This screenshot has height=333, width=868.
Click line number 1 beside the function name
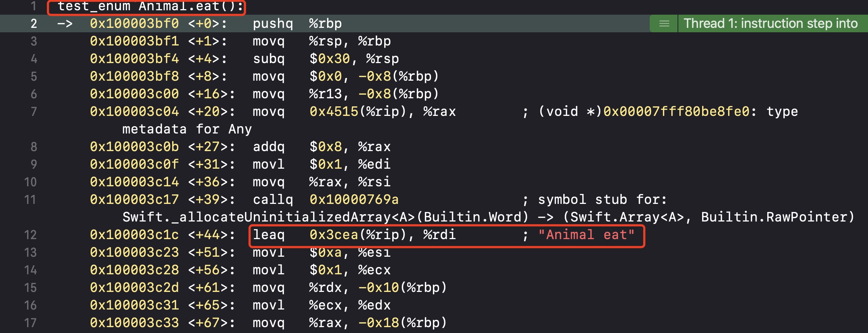34,6
